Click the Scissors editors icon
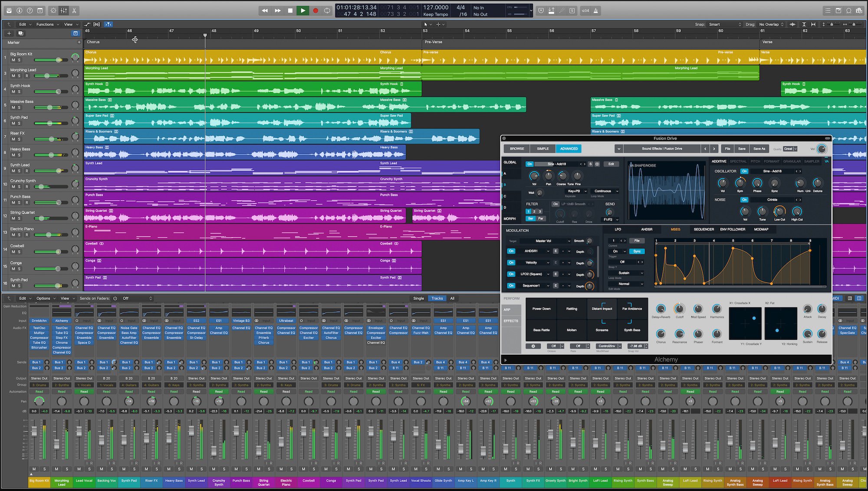Image resolution: width=868 pixels, height=491 pixels. (74, 10)
